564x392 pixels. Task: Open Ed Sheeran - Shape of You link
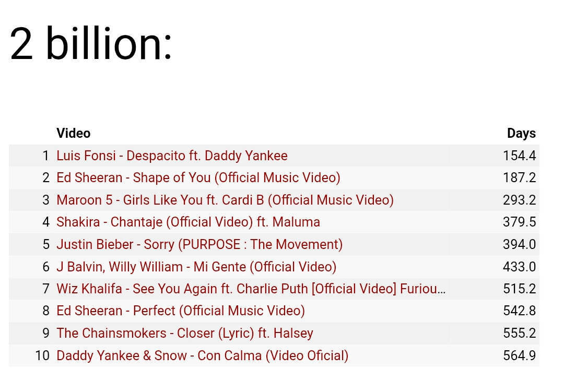[198, 177]
